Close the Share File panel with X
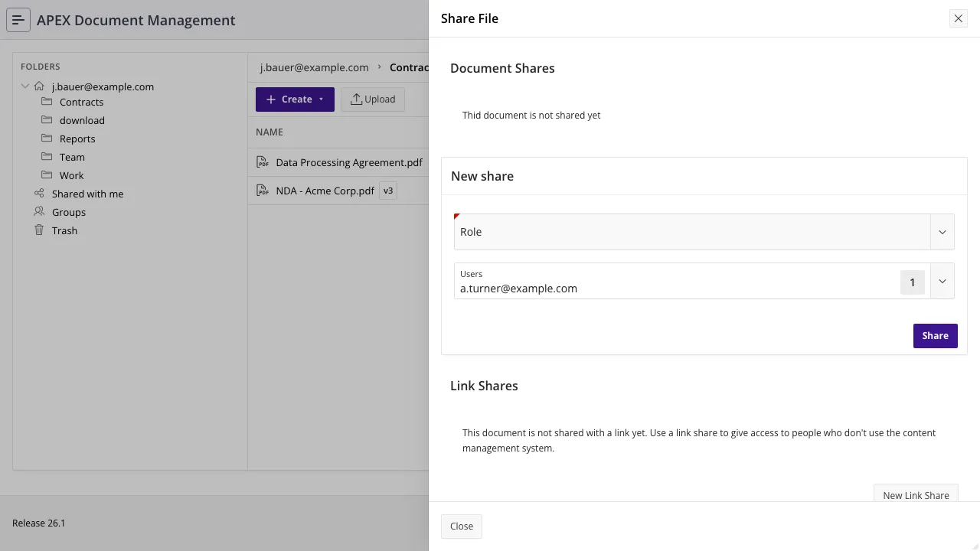 (958, 18)
